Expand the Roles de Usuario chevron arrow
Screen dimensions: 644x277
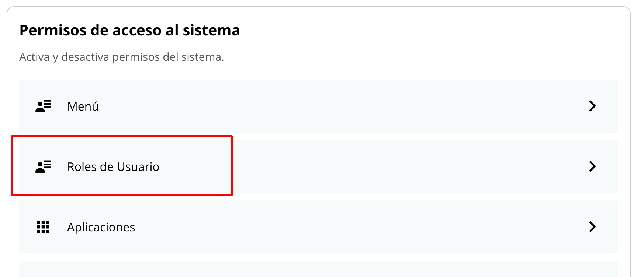coord(592,166)
